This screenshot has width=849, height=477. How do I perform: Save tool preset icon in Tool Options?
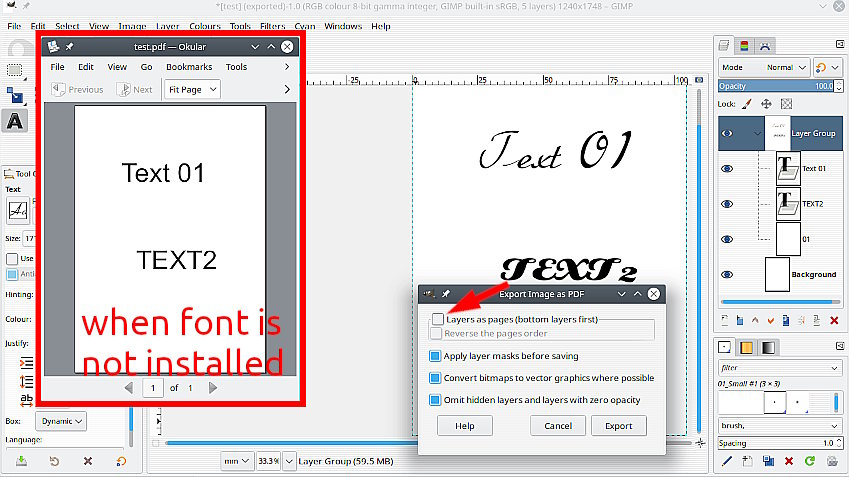click(21, 461)
